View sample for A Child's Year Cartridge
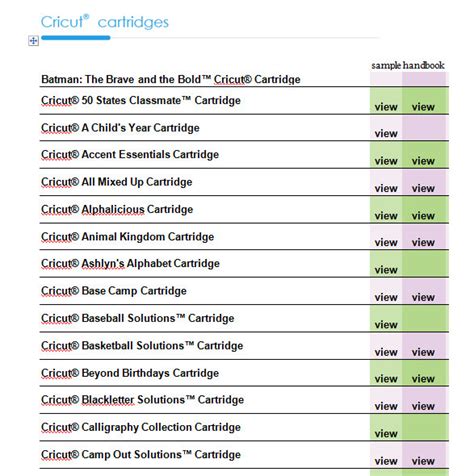The height and width of the screenshot is (476, 474). [386, 134]
